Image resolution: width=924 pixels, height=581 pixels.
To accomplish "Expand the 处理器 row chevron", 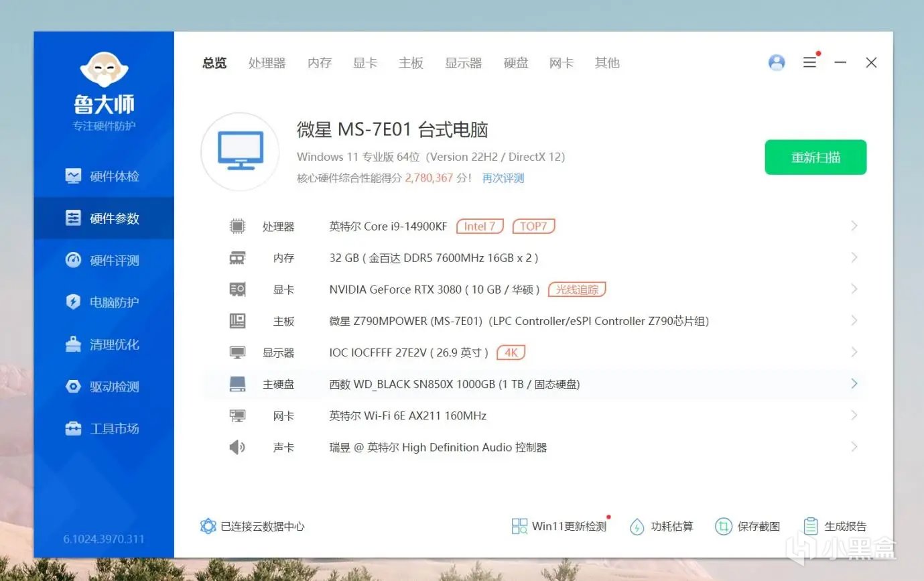I will coord(854,226).
